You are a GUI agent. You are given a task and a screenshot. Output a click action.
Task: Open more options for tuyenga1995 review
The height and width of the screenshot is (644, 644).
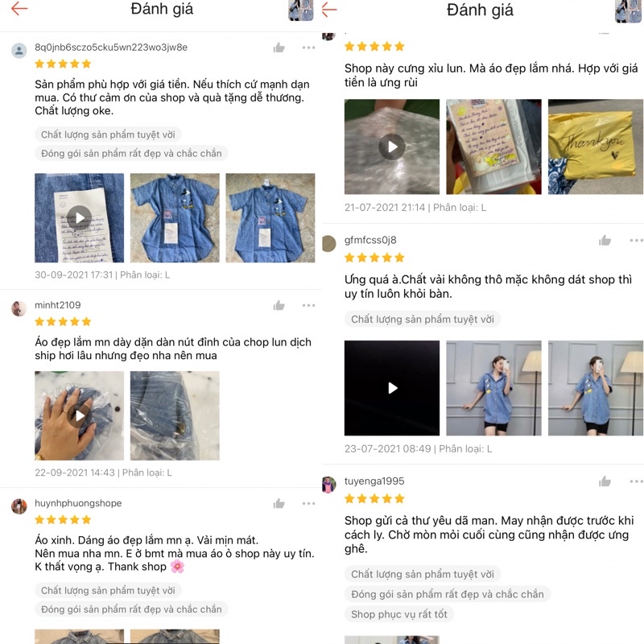(x=636, y=481)
